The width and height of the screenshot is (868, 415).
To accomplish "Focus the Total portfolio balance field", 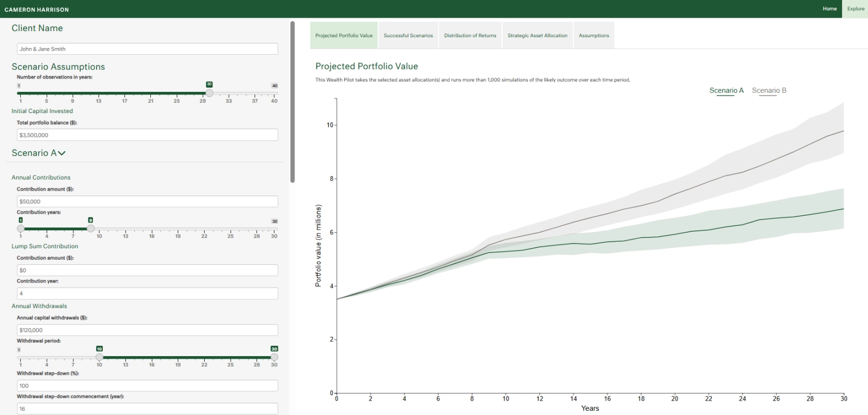I will [x=147, y=135].
